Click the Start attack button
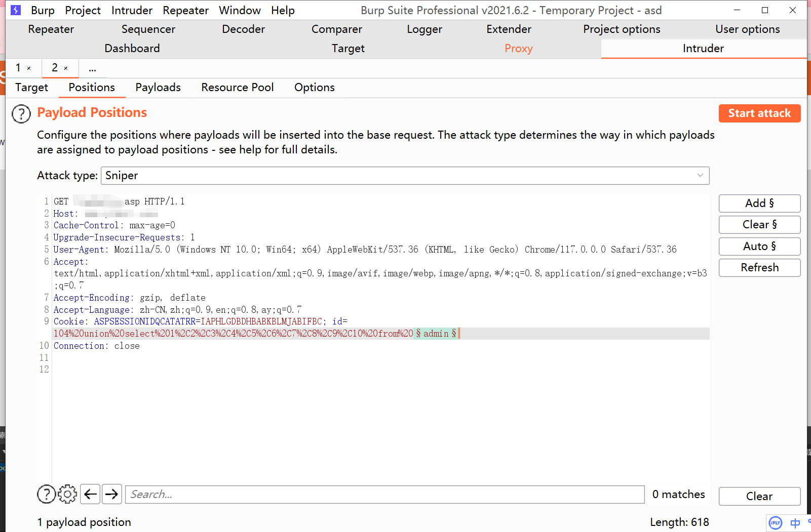Image resolution: width=811 pixels, height=532 pixels. tap(759, 113)
